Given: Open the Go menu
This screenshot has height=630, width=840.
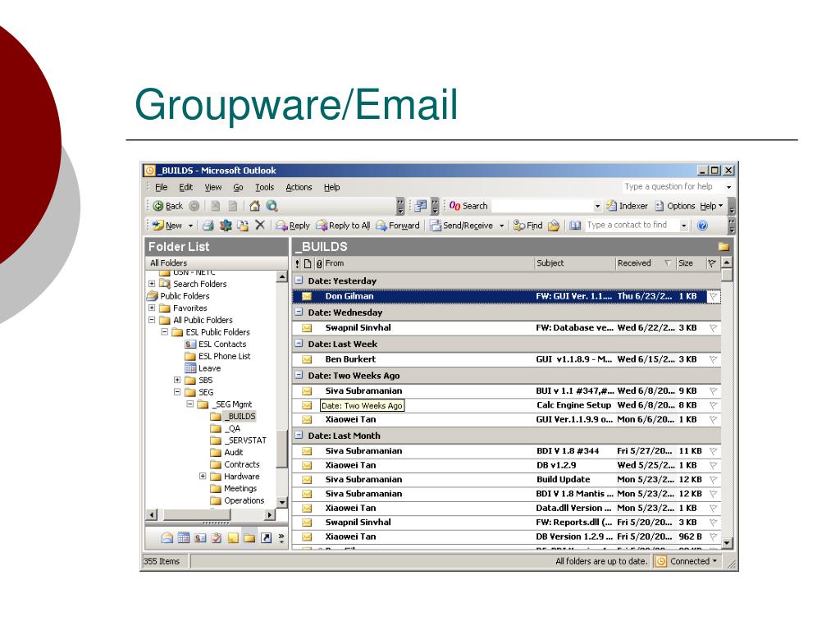Looking at the screenshot, I should (x=238, y=187).
